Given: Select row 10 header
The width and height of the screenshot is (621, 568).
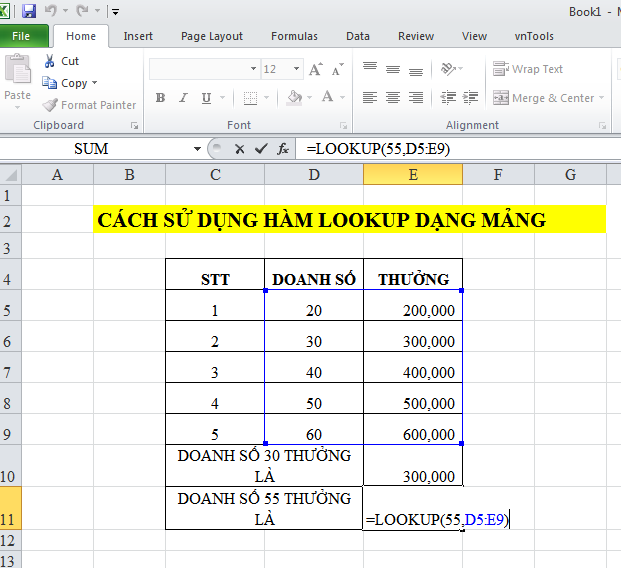Looking at the screenshot, I should click(x=11, y=466).
